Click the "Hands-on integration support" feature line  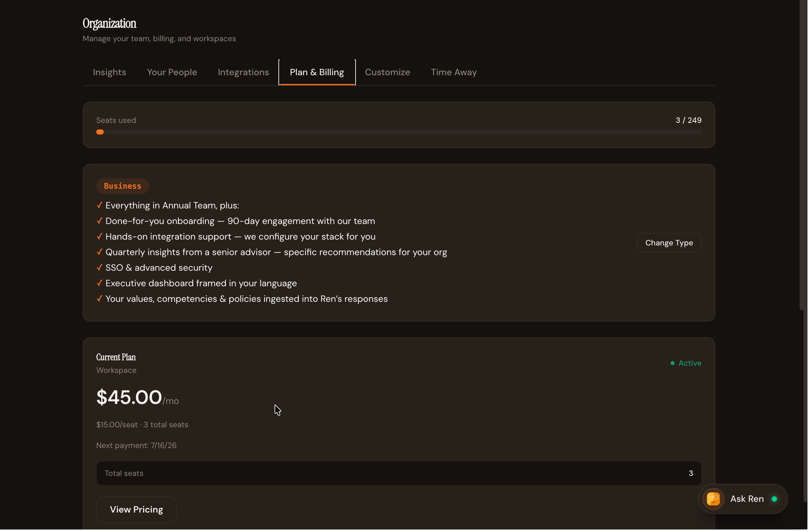[x=241, y=237]
